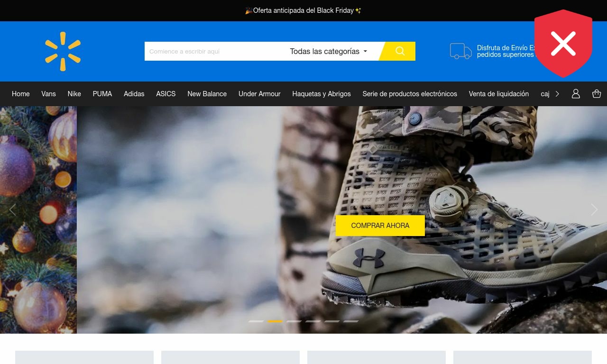Click the Oferta anticipada del Black Friday banner
This screenshot has width=607, height=364.
(303, 10)
